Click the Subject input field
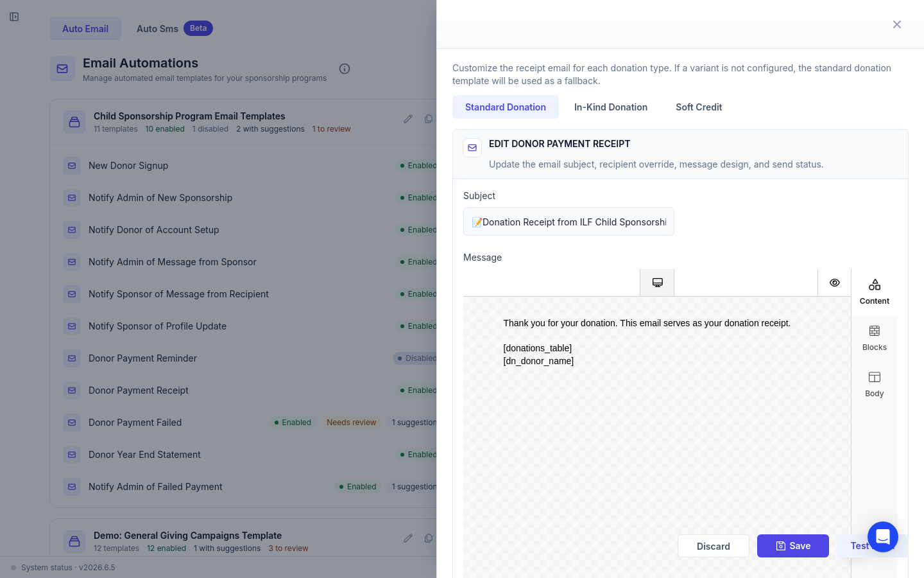This screenshot has height=578, width=924. (569, 222)
